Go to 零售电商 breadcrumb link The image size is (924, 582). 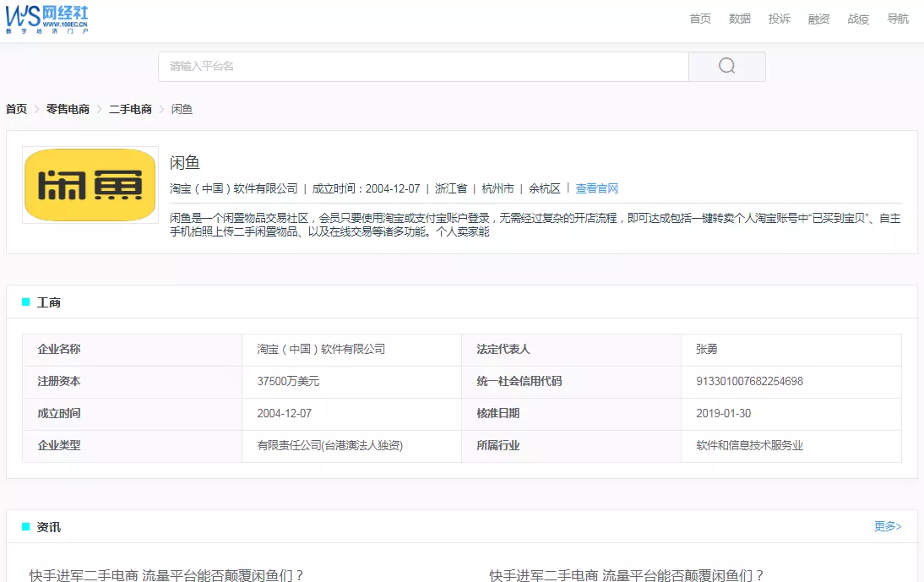[68, 109]
